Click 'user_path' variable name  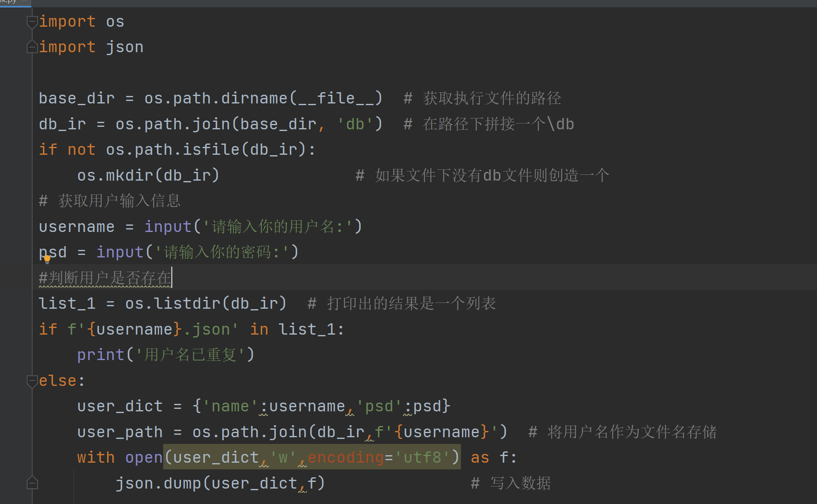tap(120, 432)
